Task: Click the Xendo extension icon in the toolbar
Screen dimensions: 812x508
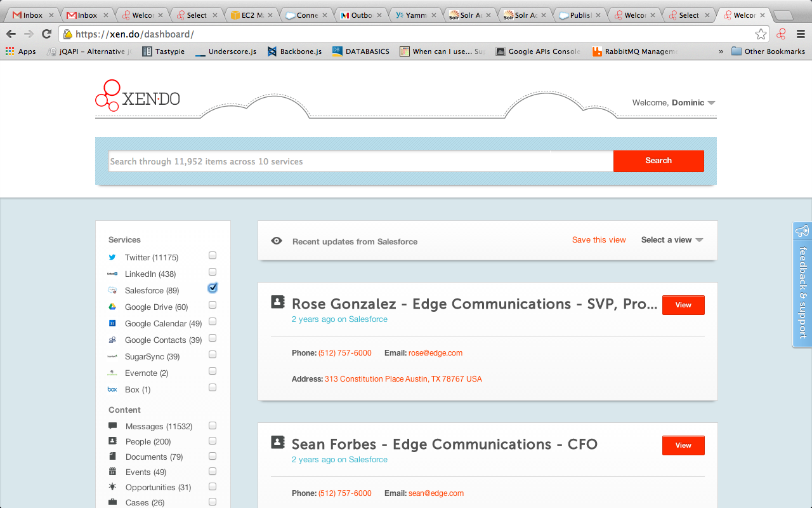Action: click(782, 34)
